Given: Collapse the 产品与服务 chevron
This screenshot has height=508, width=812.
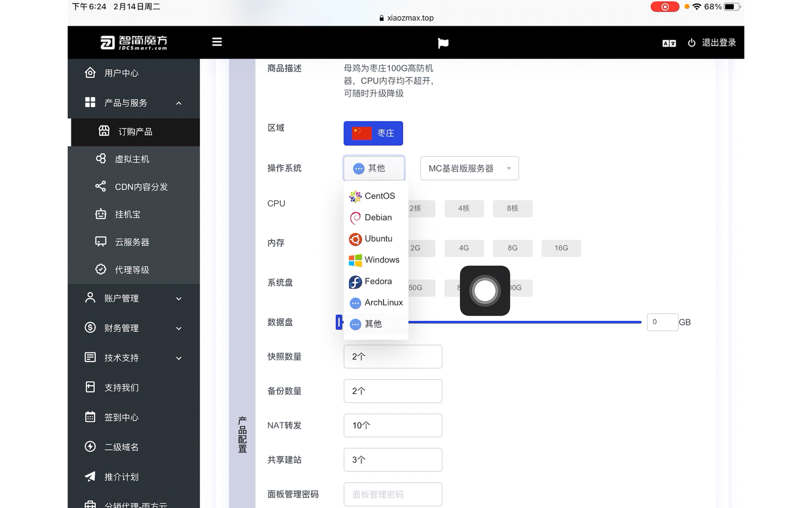Looking at the screenshot, I should 179,103.
